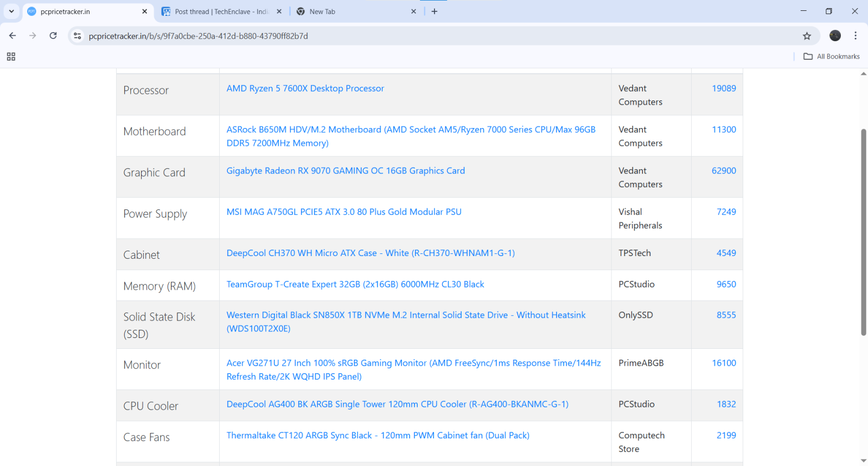This screenshot has width=868, height=466.
Task: Select the CPU Cooler category label
Action: click(x=151, y=406)
